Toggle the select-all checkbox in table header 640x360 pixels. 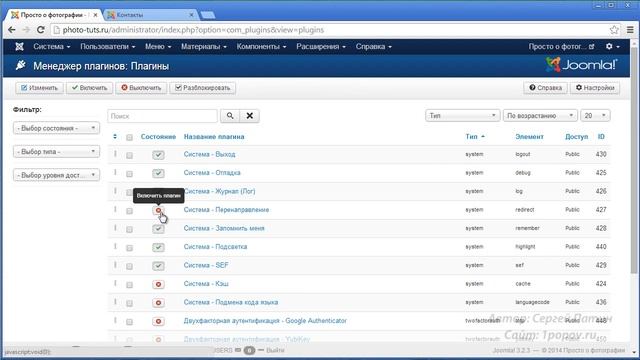click(129, 138)
